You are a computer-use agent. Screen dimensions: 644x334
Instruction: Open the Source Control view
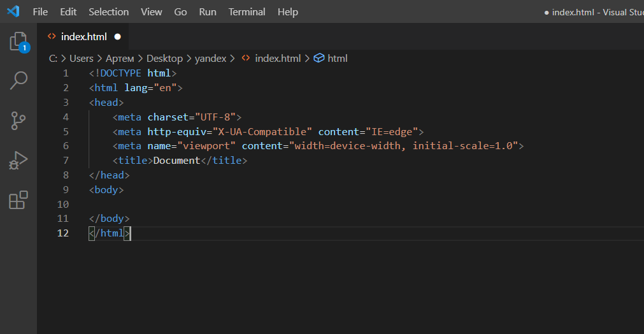[x=18, y=120]
